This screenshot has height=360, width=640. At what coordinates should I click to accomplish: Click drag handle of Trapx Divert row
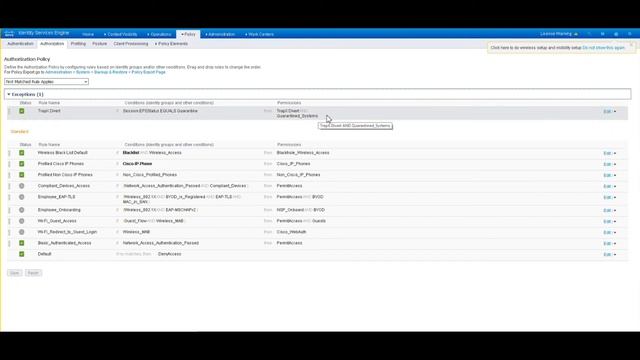point(9,111)
